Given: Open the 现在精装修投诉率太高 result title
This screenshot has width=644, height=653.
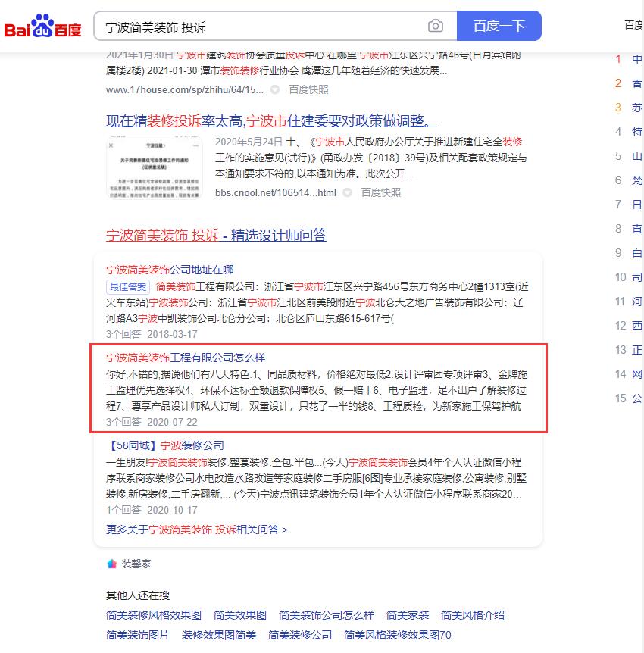Looking at the screenshot, I should click(271, 120).
